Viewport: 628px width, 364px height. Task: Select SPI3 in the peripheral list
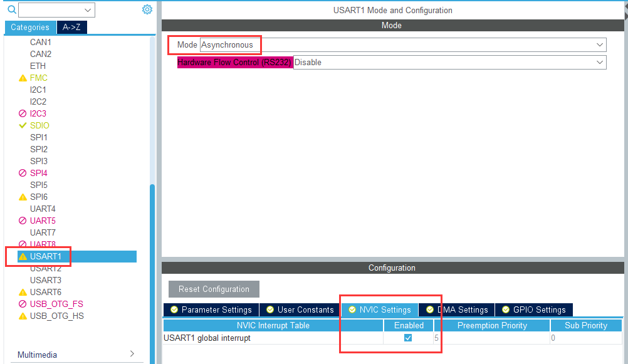tap(39, 162)
